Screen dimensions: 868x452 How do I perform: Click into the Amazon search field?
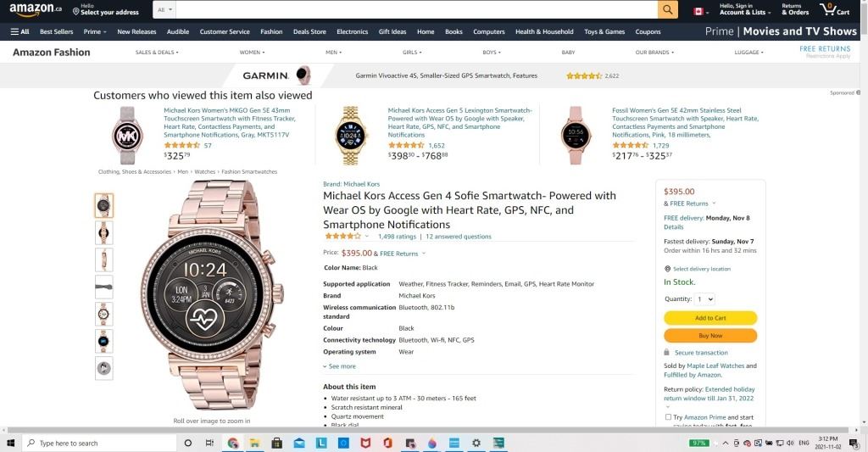tap(417, 9)
